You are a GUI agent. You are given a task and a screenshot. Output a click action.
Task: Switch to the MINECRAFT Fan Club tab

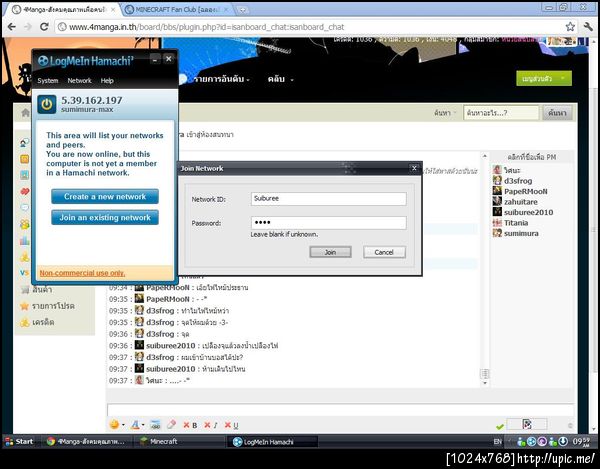[177, 10]
